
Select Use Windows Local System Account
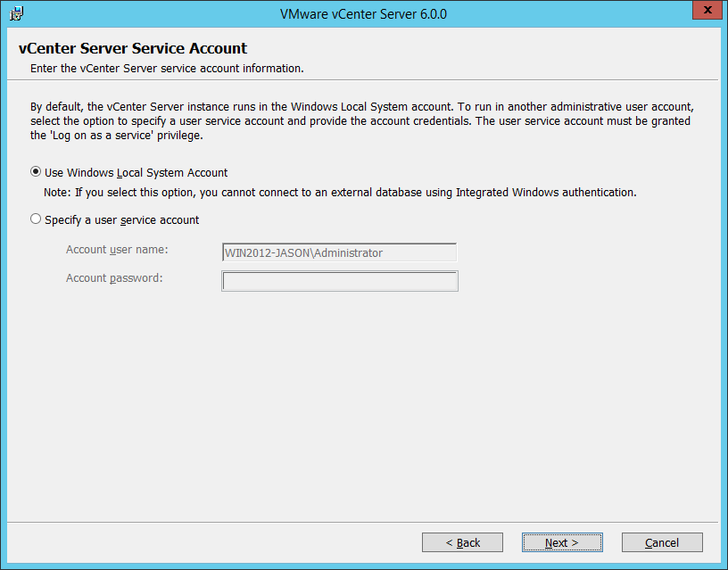click(x=128, y=172)
